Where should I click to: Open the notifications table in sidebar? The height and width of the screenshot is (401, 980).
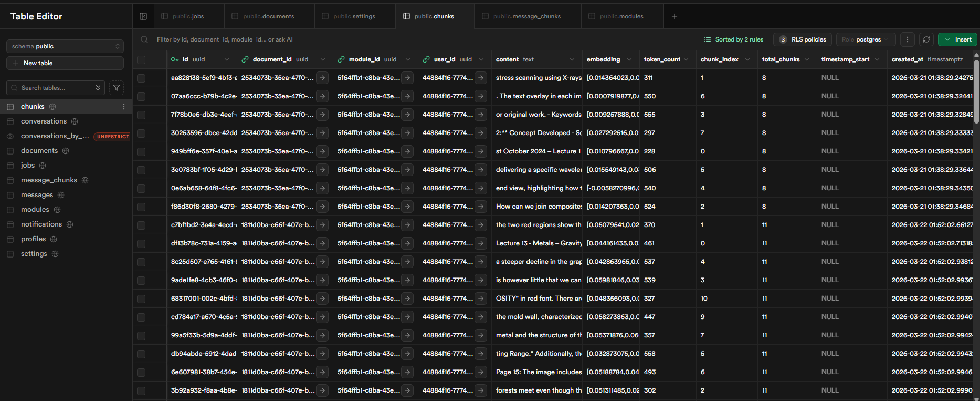coord(41,224)
